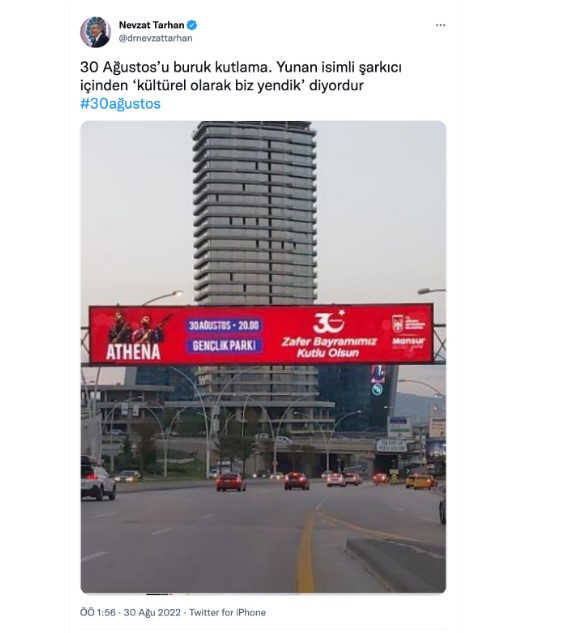Click the yellow taxi on the road

pos(421,481)
